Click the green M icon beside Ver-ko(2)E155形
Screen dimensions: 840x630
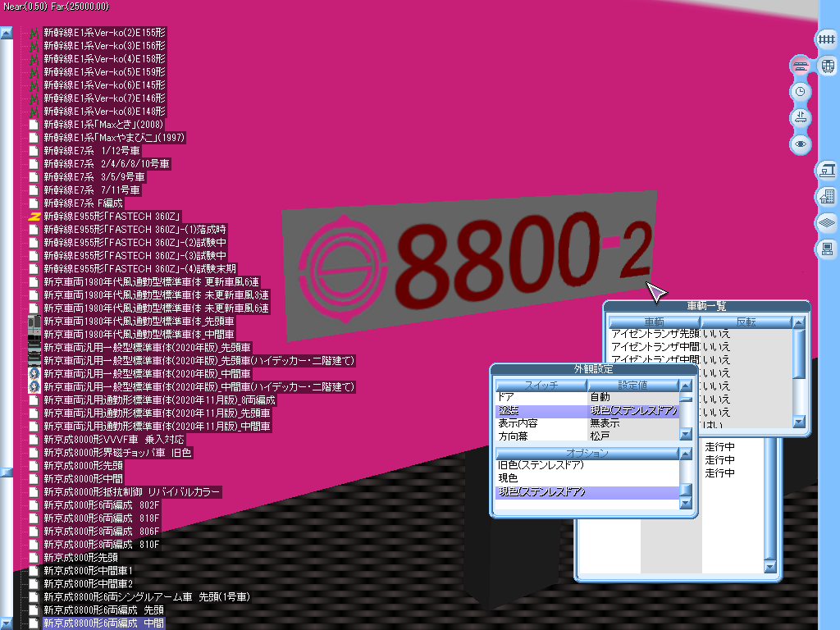[x=34, y=33]
